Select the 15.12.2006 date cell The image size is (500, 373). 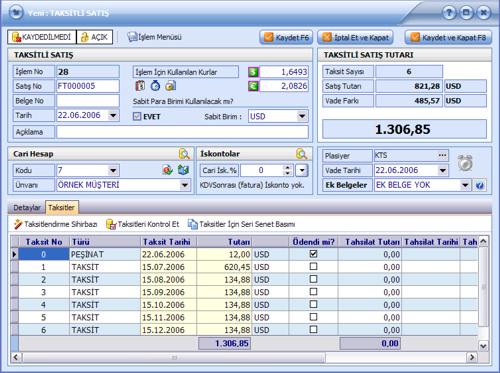coord(168,330)
